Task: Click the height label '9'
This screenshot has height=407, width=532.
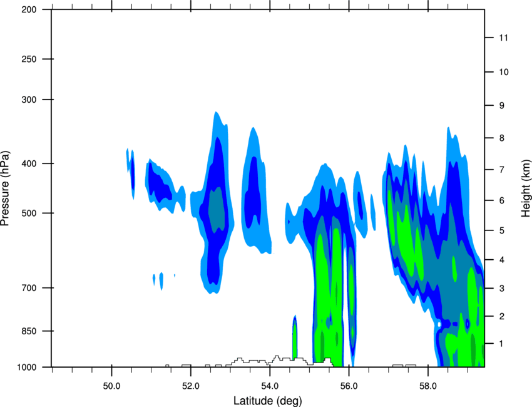Action: click(x=502, y=106)
